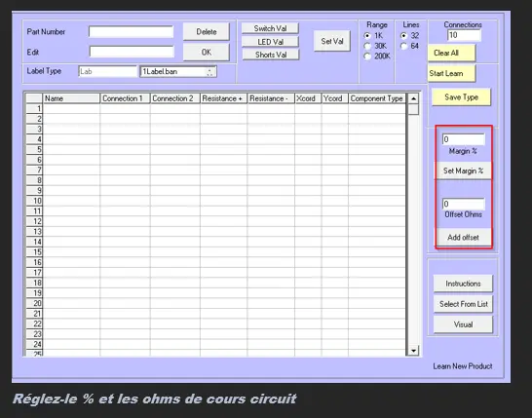Click the Shorts Val button
The width and height of the screenshot is (532, 418).
tap(271, 55)
